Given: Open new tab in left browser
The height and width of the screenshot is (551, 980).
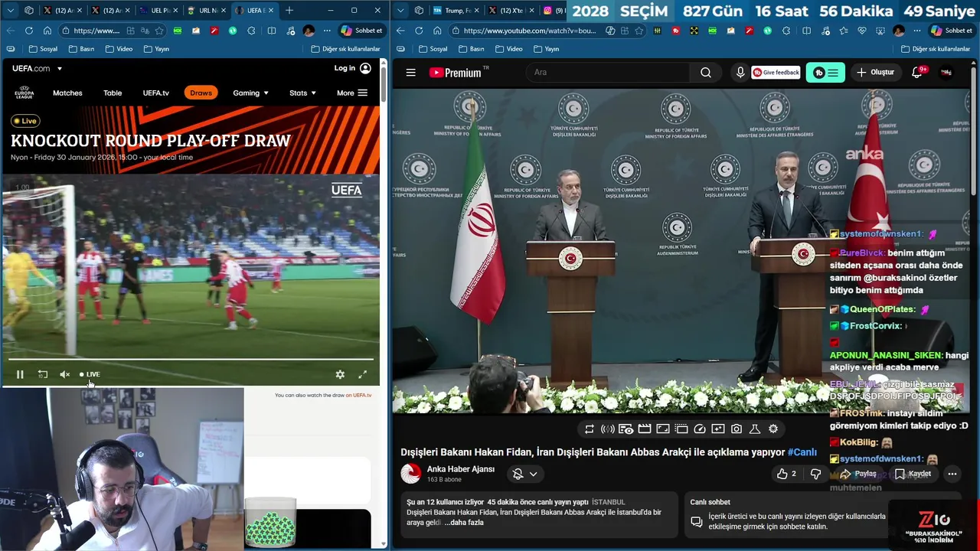Looking at the screenshot, I should tap(289, 11).
